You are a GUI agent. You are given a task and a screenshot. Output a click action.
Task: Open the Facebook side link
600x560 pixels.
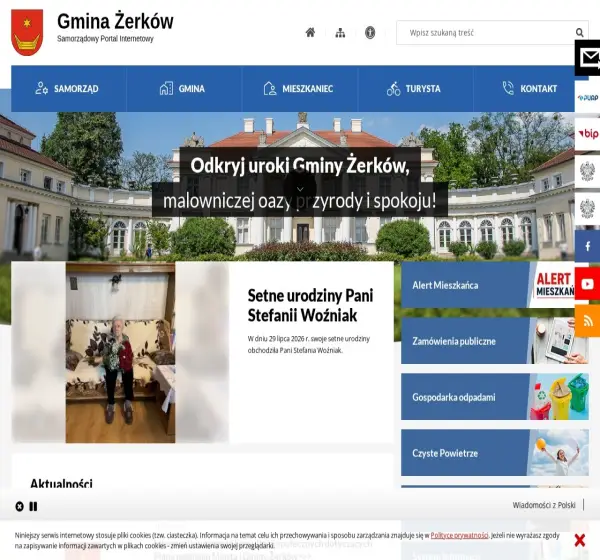588,246
